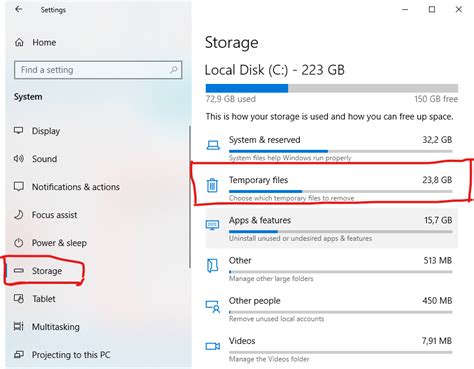Click the Local Disk usage bar
Image resolution: width=474 pixels, height=369 pixels.
tap(332, 88)
